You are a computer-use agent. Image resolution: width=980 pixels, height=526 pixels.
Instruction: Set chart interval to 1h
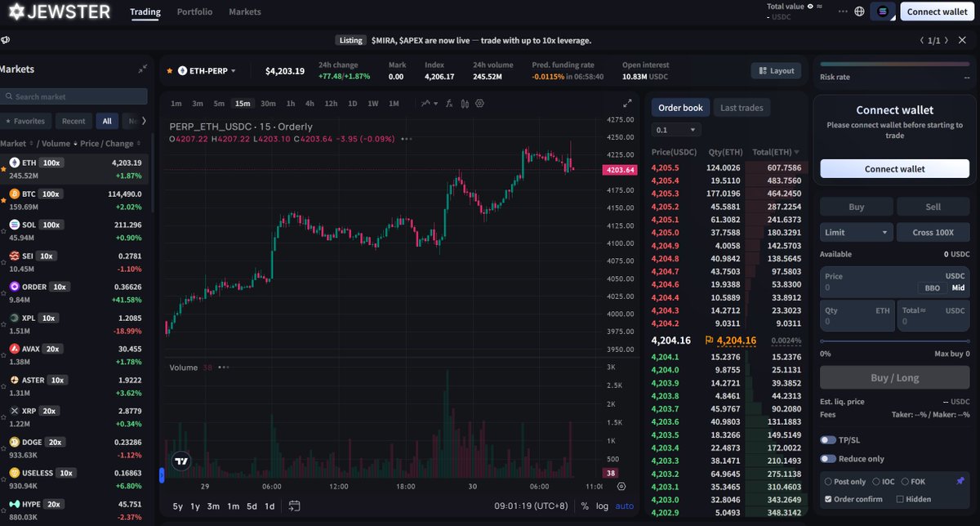click(290, 104)
